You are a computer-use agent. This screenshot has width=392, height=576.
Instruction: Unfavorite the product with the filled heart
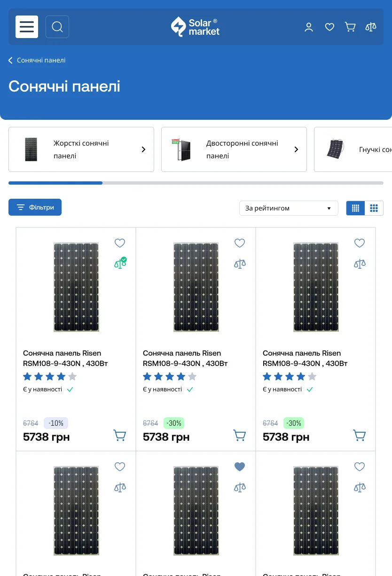tap(240, 467)
